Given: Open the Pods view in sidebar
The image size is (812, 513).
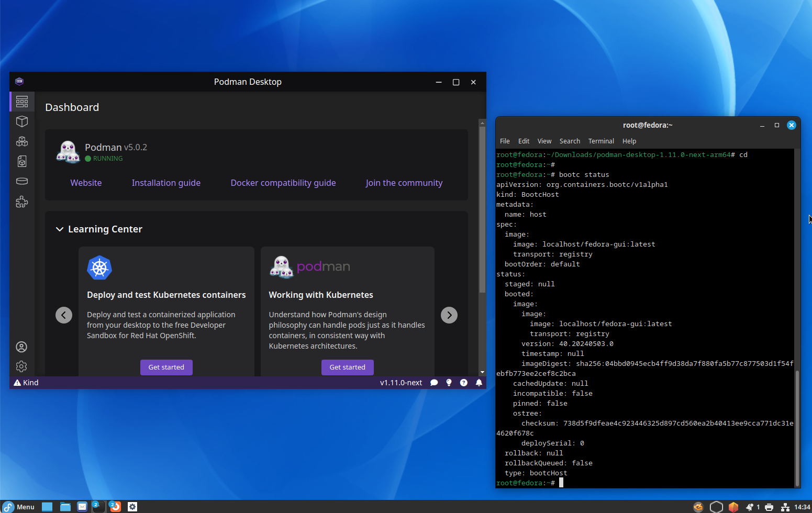Looking at the screenshot, I should point(22,142).
